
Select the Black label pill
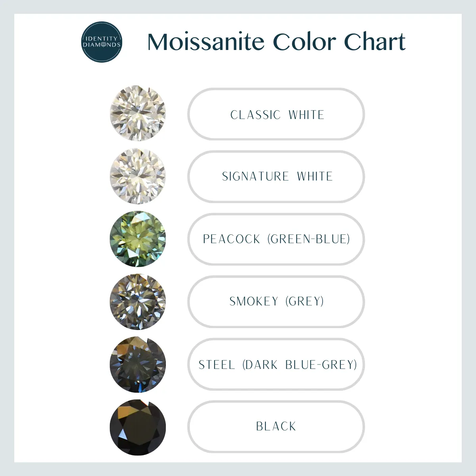click(x=276, y=426)
